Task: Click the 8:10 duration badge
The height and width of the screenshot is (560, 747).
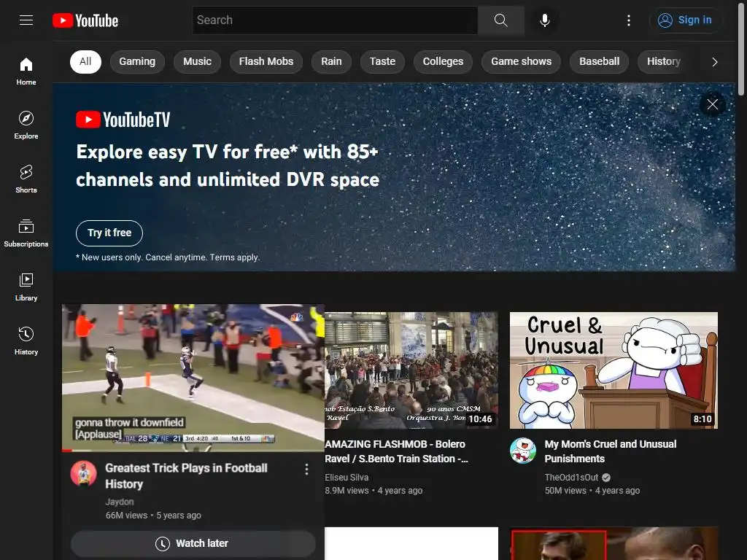Action: [703, 419]
